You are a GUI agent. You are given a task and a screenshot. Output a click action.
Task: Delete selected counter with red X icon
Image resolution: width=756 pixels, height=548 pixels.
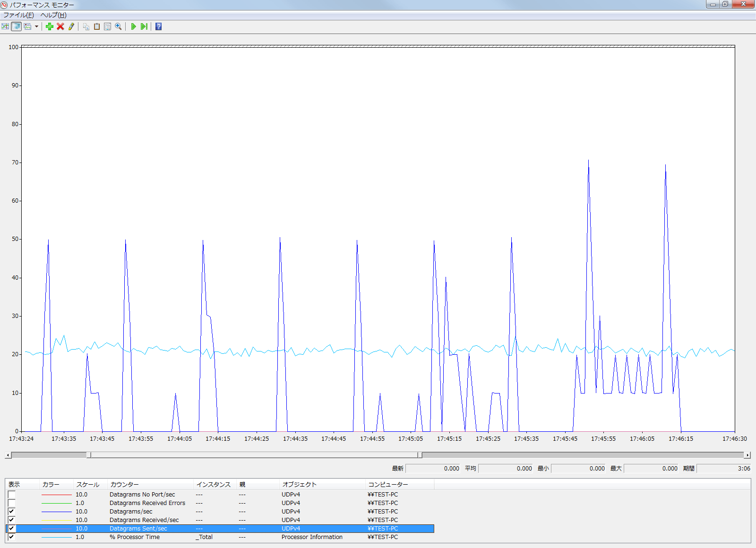(60, 26)
